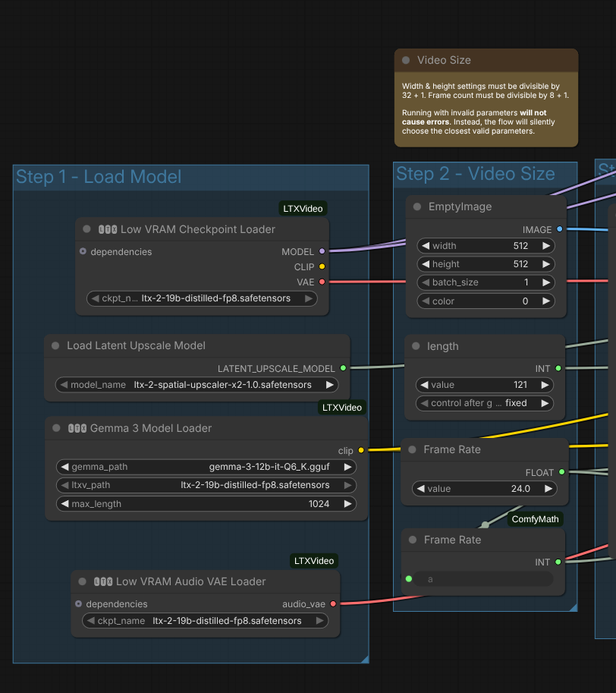
Task: Open ltxv_path dropdown
Action: click(206, 485)
